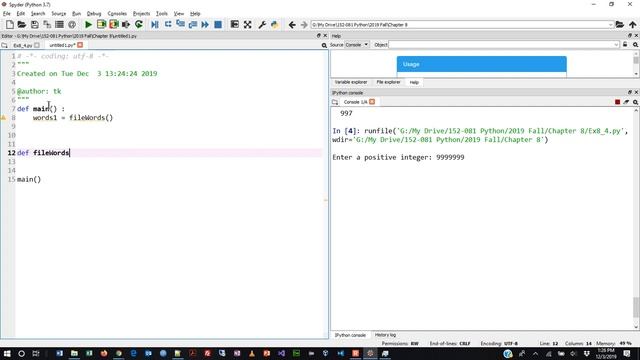Expand the Object combo box arrow
Screen dimensions: 640x360
click(x=616, y=44)
